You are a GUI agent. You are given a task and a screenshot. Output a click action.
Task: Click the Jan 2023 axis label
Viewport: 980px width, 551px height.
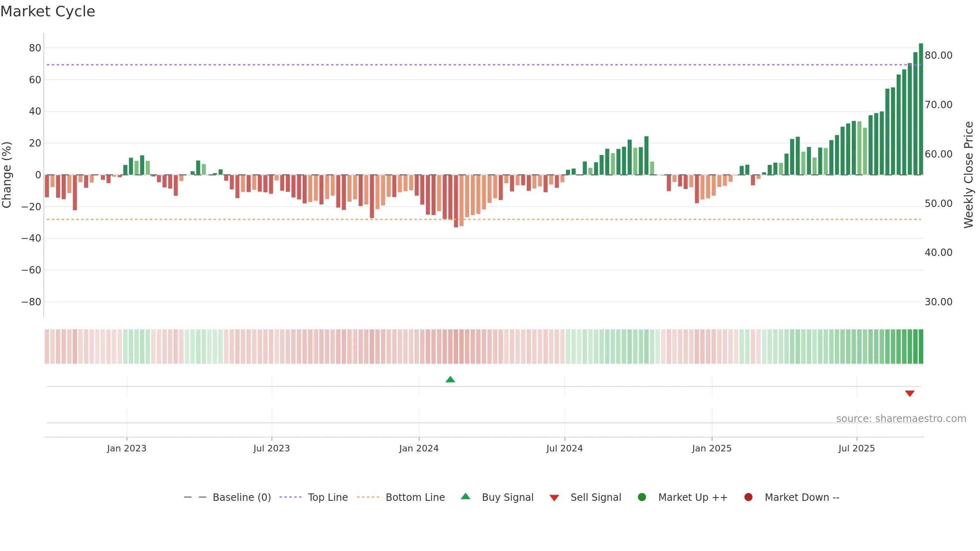(x=127, y=449)
